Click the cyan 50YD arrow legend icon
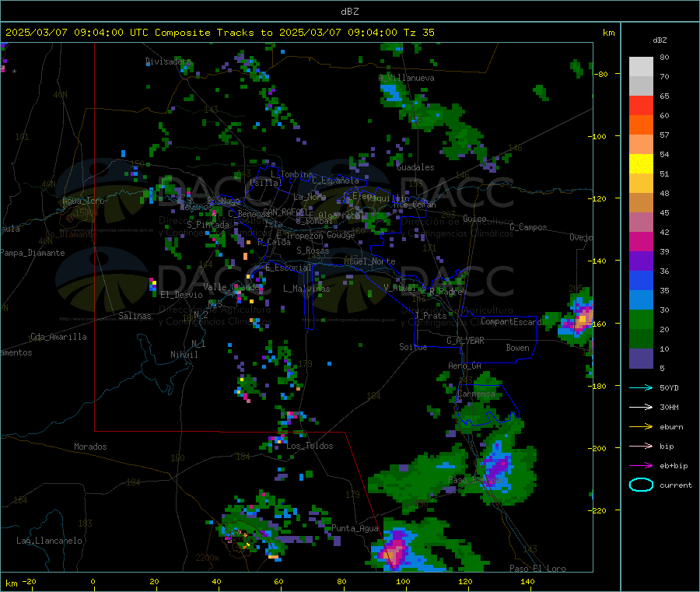Screen dimensions: 700x592 coord(641,387)
